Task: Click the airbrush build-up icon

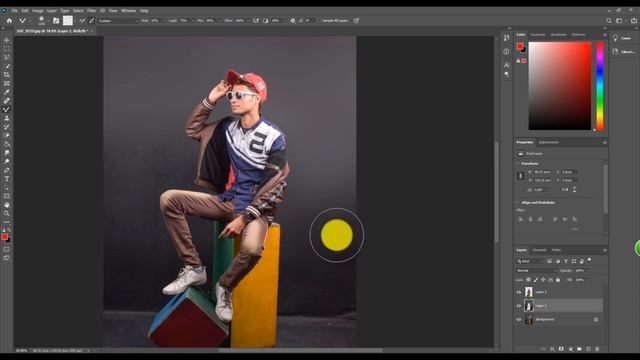Action: (256, 20)
